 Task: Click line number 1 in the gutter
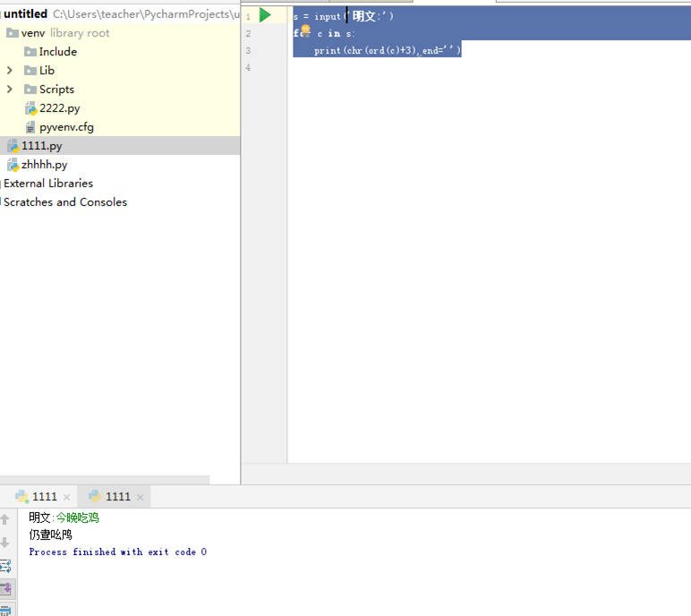coord(248,17)
